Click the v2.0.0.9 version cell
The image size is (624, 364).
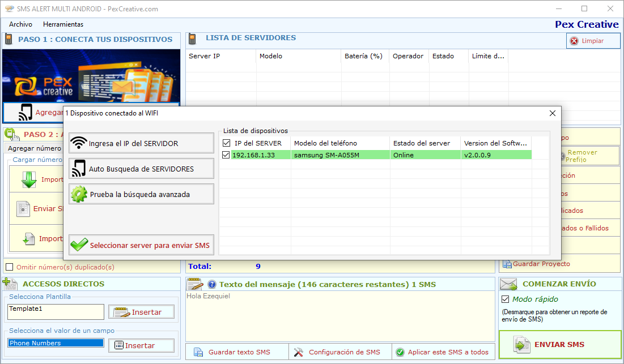496,155
